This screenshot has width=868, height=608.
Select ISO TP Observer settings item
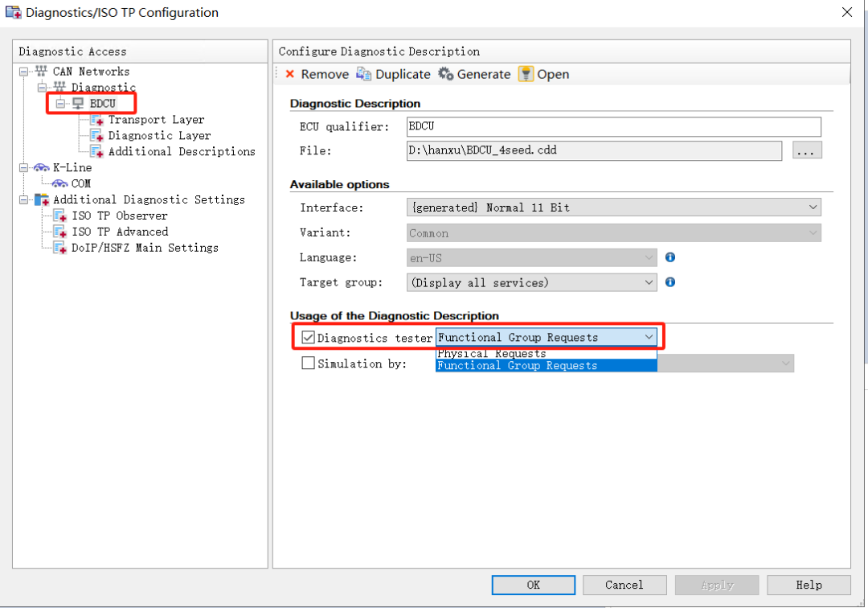coord(119,216)
